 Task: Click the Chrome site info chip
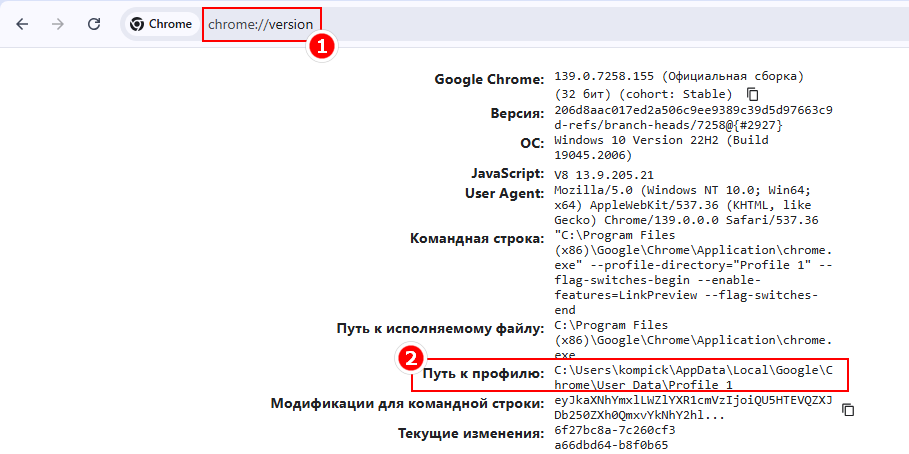point(161,24)
